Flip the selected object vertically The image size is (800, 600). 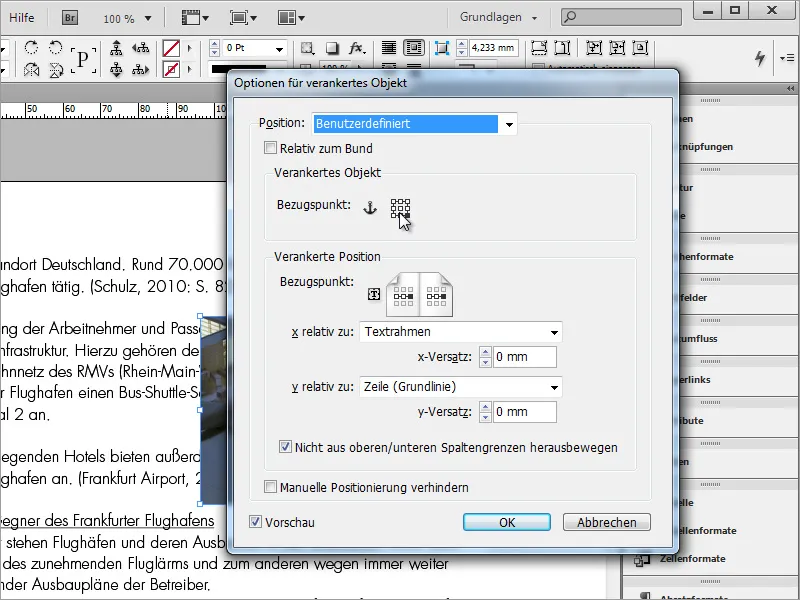[x=56, y=69]
